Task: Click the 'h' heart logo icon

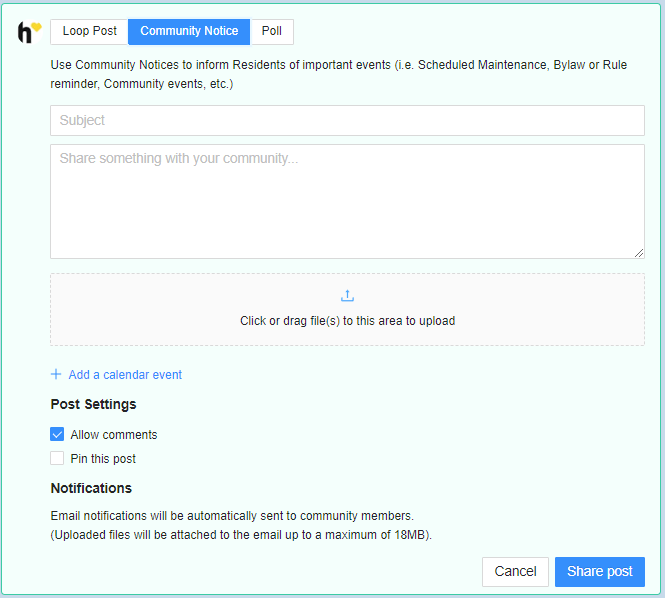Action: click(x=29, y=32)
